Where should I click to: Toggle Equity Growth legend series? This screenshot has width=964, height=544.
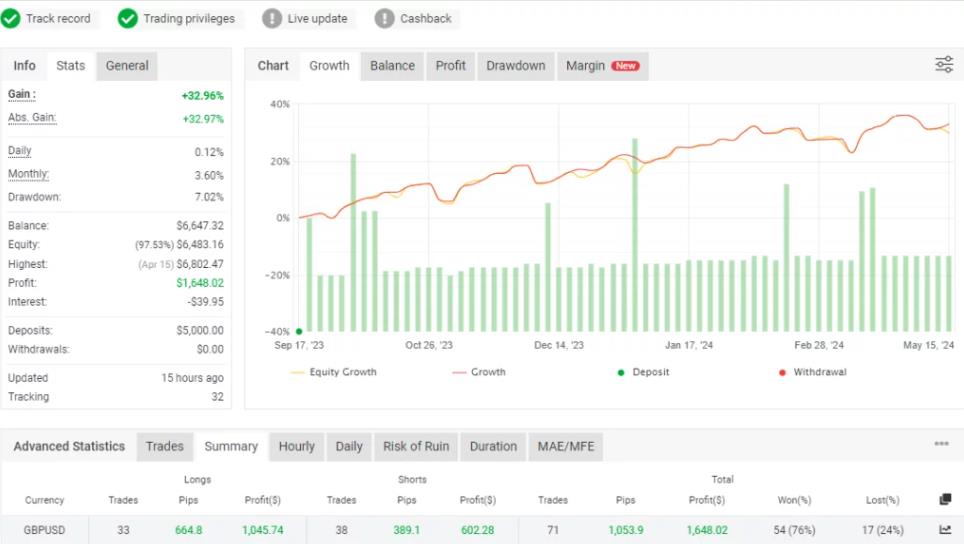334,372
